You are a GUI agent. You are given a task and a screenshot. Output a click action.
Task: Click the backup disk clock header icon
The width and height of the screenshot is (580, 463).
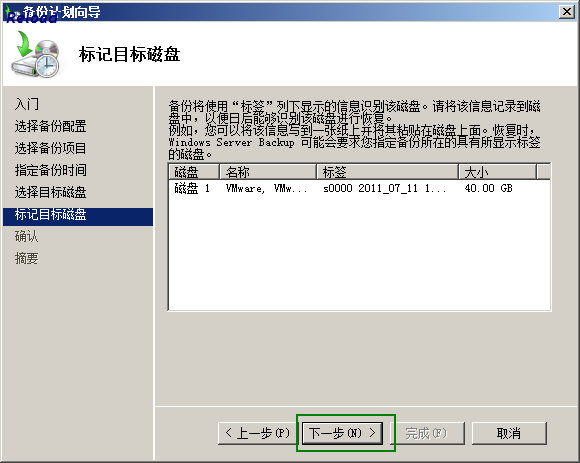click(36, 54)
